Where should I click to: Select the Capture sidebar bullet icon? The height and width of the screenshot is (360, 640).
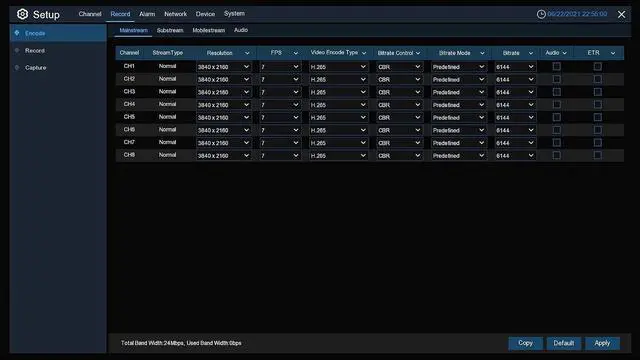pos(17,68)
